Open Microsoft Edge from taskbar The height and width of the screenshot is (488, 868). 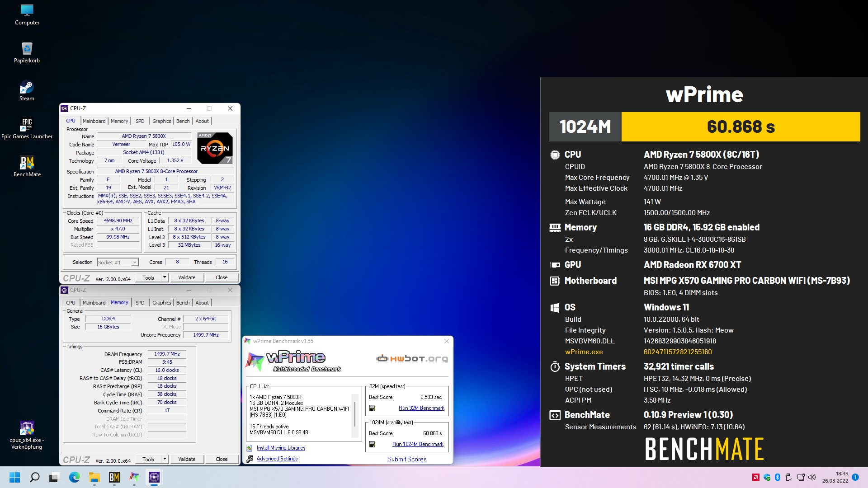(x=74, y=477)
